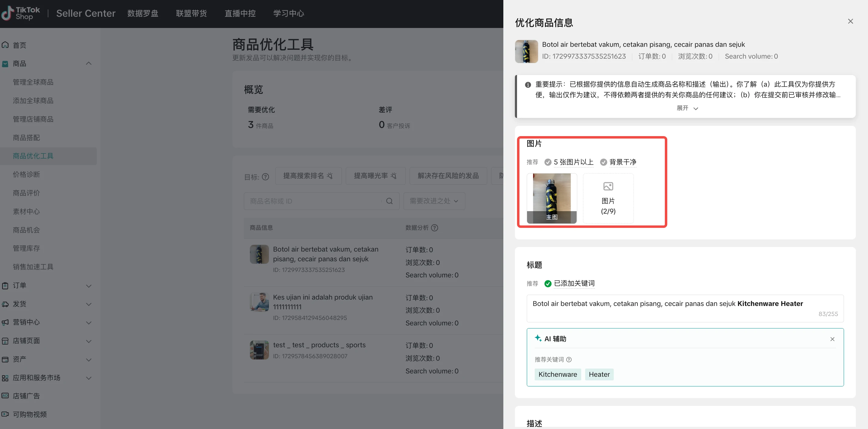
Task: Click the help icon beside 推荐关键词
Action: tap(569, 359)
